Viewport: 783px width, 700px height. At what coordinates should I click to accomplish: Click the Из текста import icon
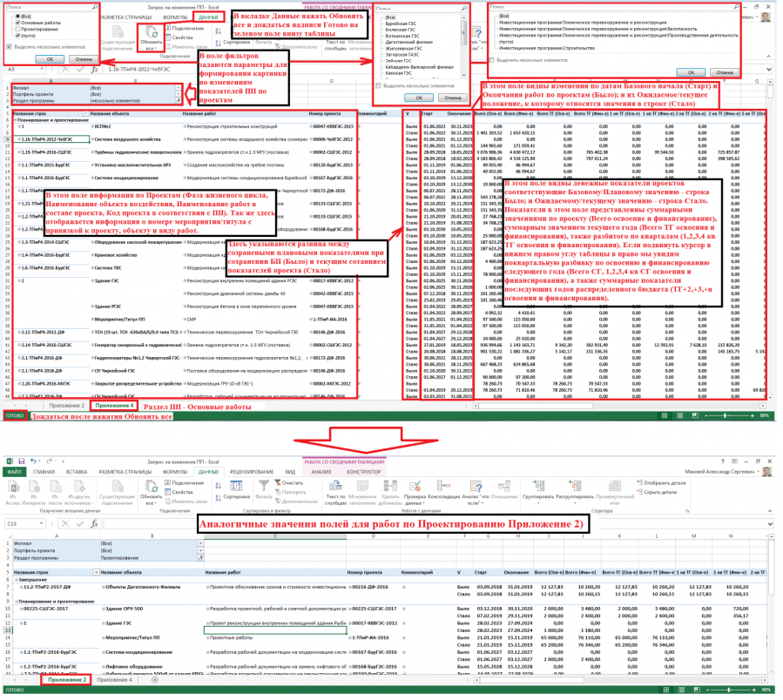click(55, 488)
